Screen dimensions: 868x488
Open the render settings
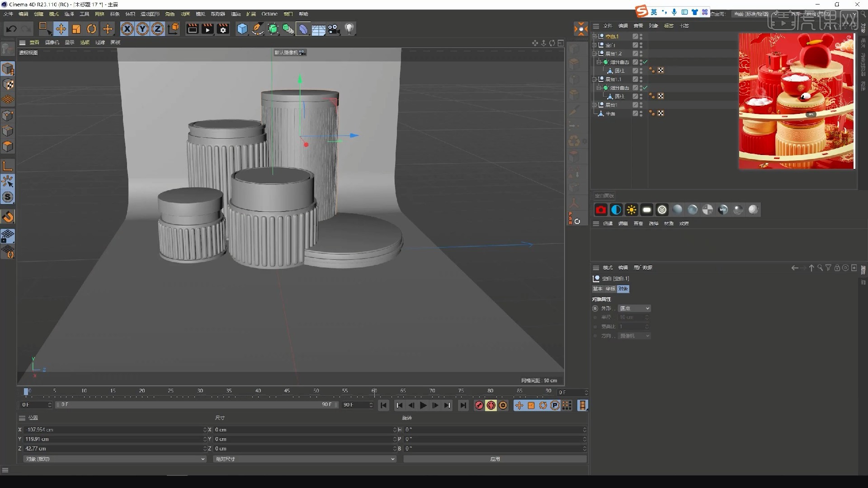tap(223, 29)
